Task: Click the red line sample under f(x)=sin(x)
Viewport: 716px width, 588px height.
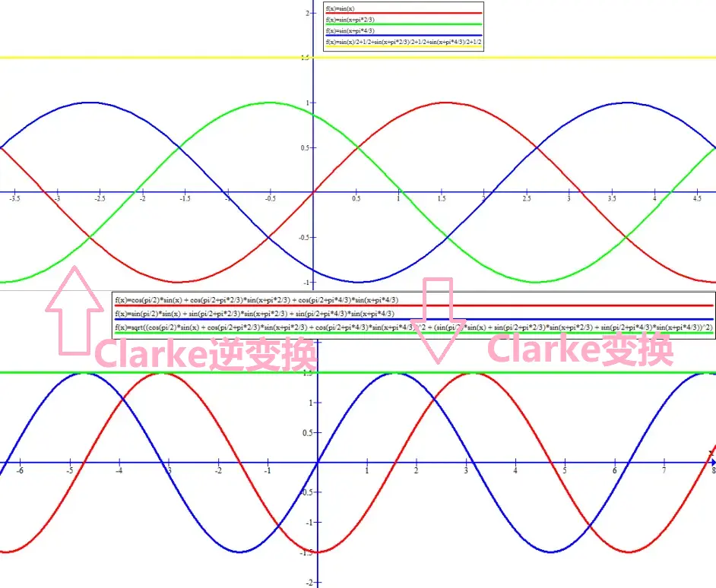Action: (x=404, y=13)
